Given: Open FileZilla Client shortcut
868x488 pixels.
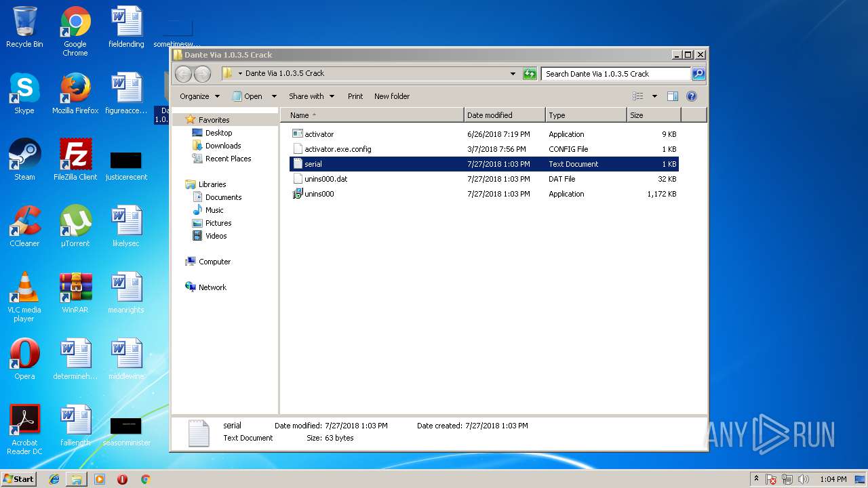Looking at the screenshot, I should (75, 160).
